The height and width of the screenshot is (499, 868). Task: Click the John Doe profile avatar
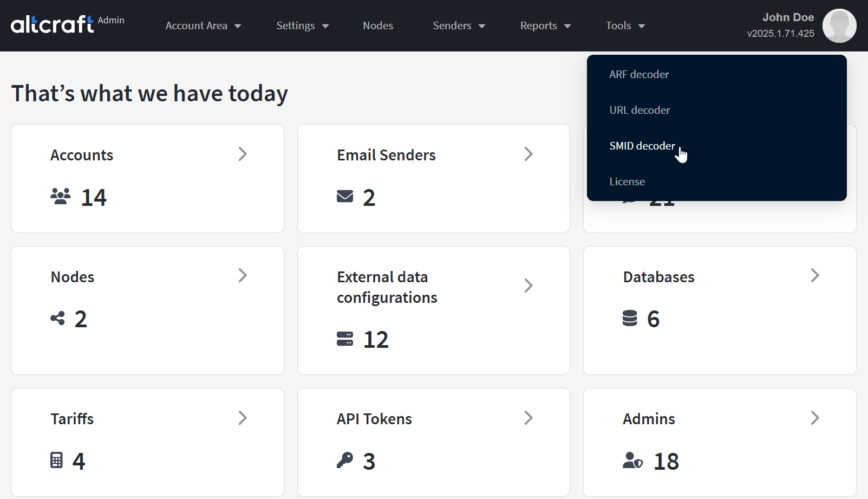[839, 25]
